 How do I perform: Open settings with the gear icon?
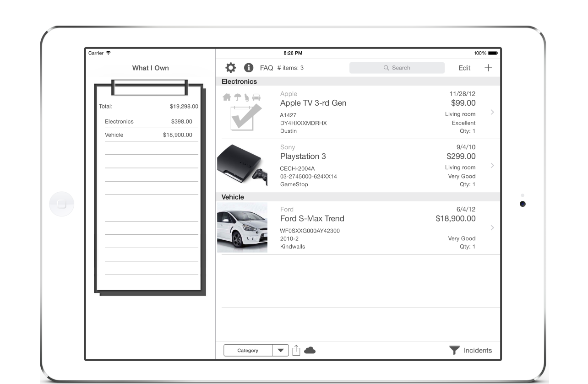point(231,68)
